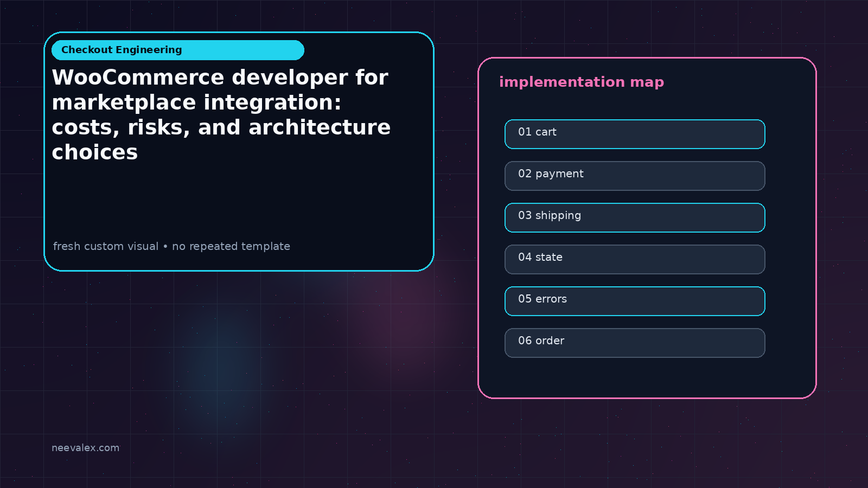This screenshot has height=488, width=868.
Task: Click the Checkout Engineering badge
Action: (x=178, y=50)
